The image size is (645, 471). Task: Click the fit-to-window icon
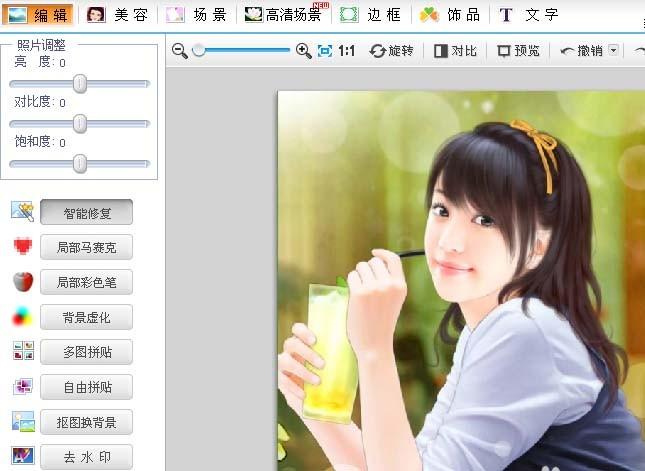pos(325,51)
